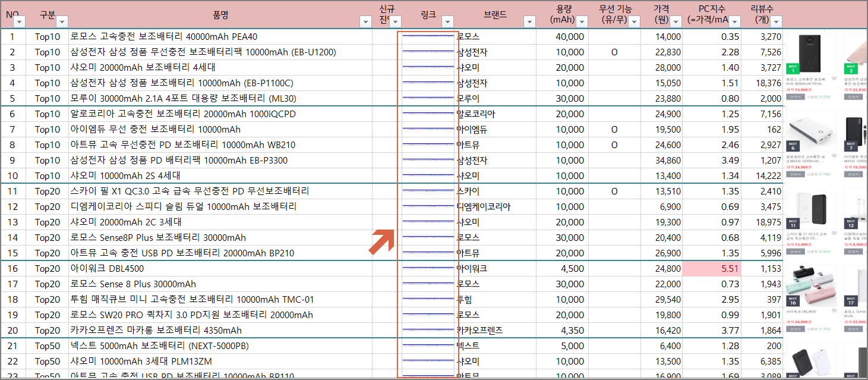Screen dimensions: 868x380
Task: Open the 용량 (mAh) filter dropdown
Action: (x=582, y=22)
